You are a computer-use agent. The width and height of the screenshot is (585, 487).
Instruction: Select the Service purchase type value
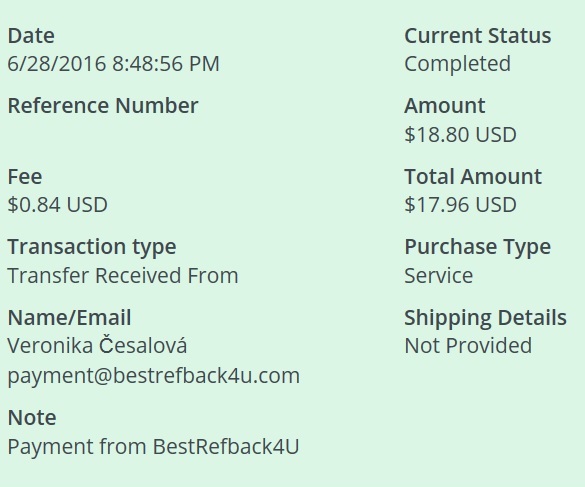[439, 276]
